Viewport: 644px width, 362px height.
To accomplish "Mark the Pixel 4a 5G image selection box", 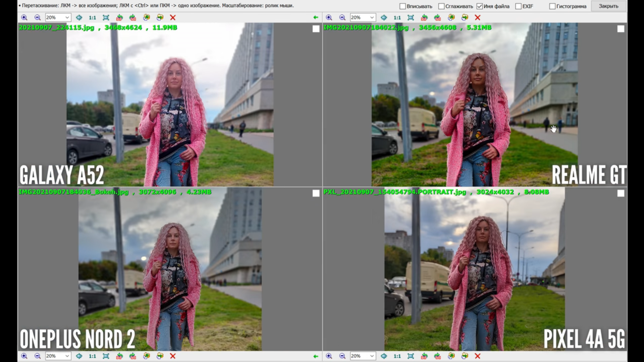I will tap(621, 193).
